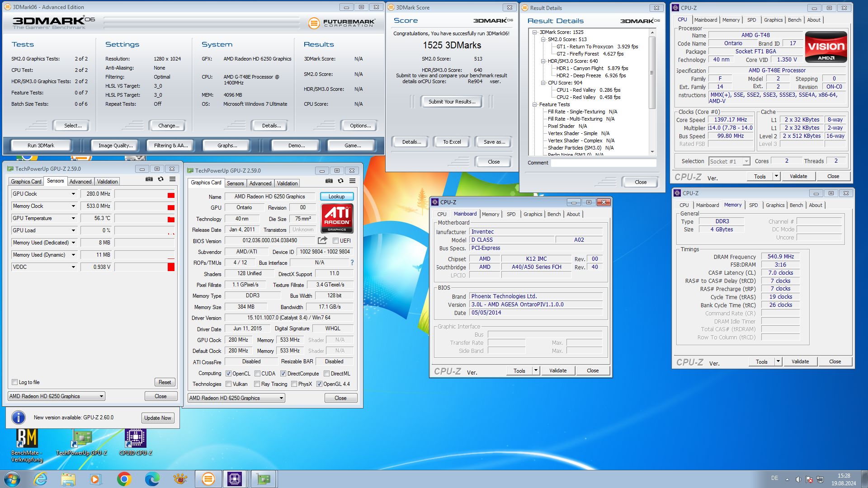Open the Windows Start menu
This screenshot has height=488, width=868.
(12, 479)
